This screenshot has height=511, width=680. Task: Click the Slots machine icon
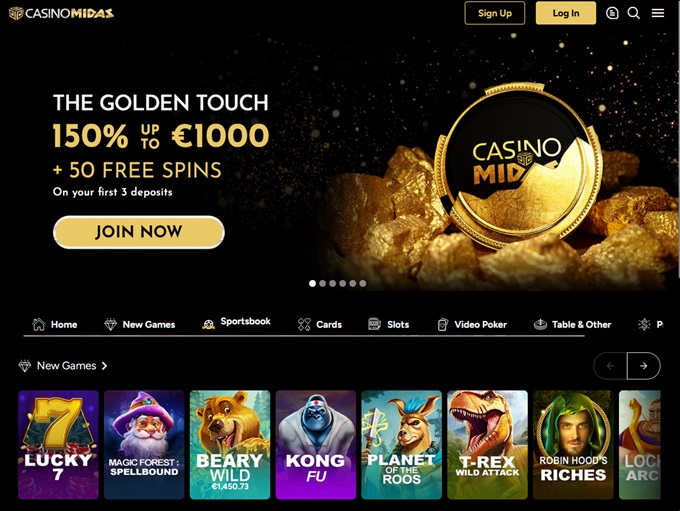pos(374,324)
